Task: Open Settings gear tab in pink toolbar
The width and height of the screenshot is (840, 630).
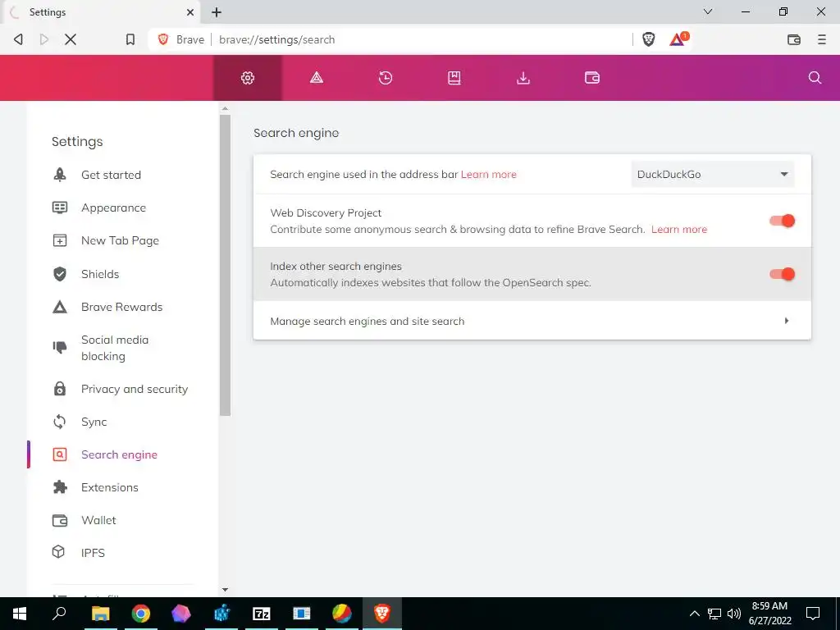Action: 248,78
